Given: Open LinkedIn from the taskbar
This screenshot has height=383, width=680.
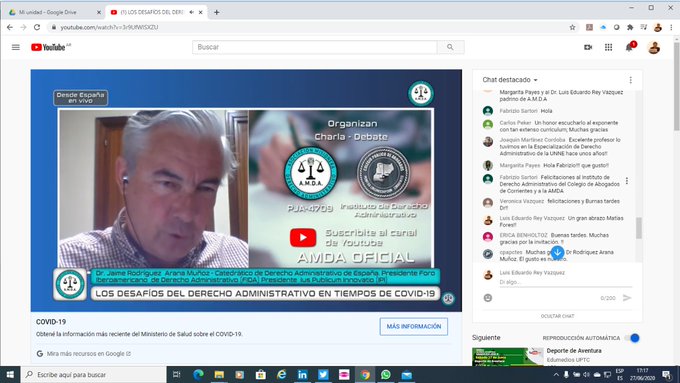Looking at the screenshot, I should (x=302, y=374).
